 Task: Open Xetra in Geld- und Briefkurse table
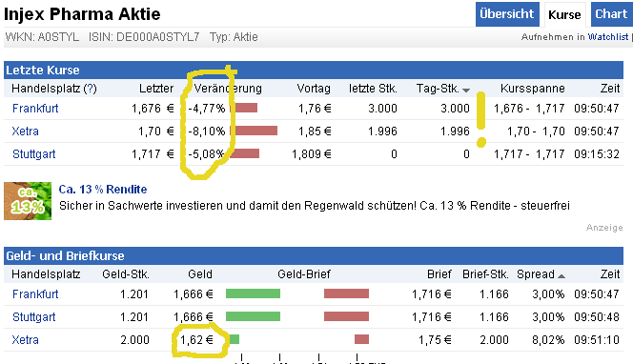[x=26, y=340]
